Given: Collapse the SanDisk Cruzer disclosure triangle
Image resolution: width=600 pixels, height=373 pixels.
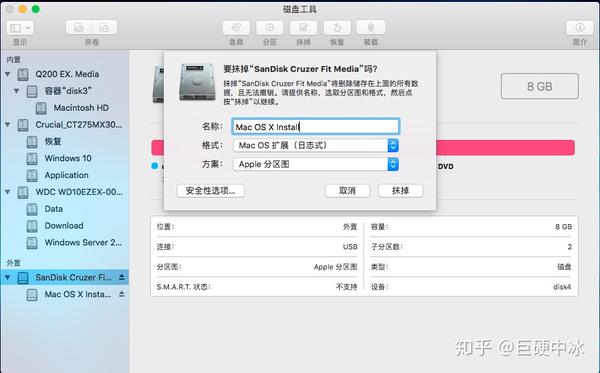Looking at the screenshot, I should point(8,277).
